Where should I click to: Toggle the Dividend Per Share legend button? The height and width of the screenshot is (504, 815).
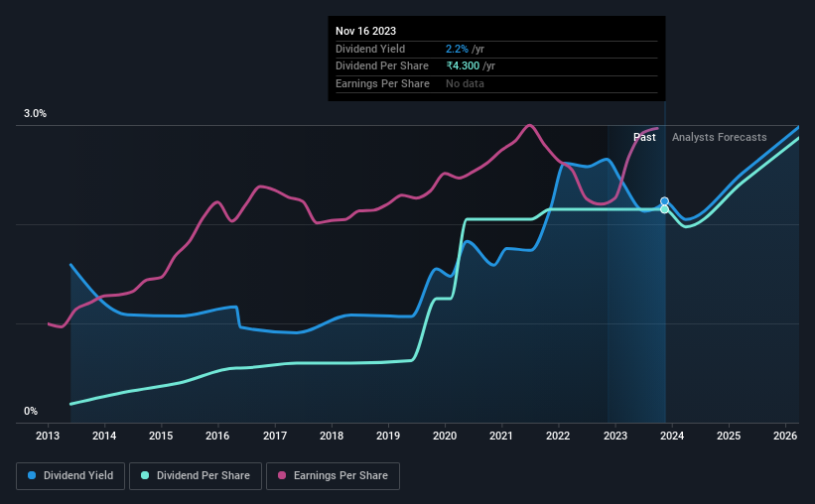(196, 476)
